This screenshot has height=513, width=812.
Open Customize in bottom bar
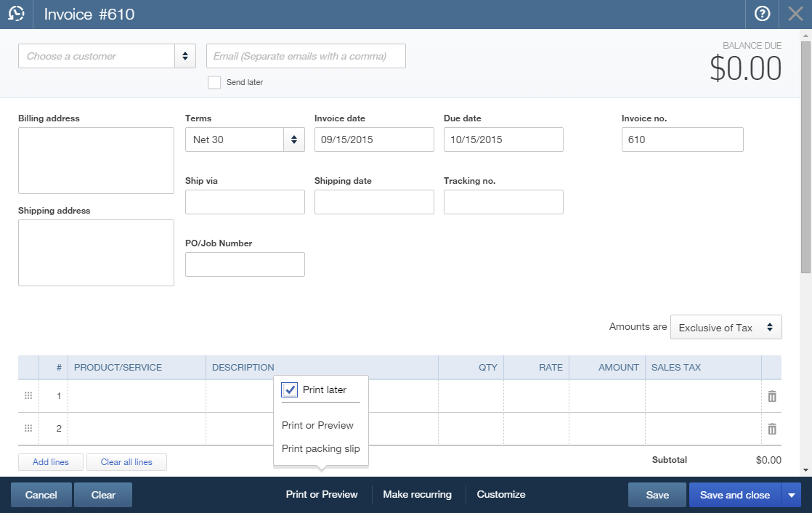point(500,494)
